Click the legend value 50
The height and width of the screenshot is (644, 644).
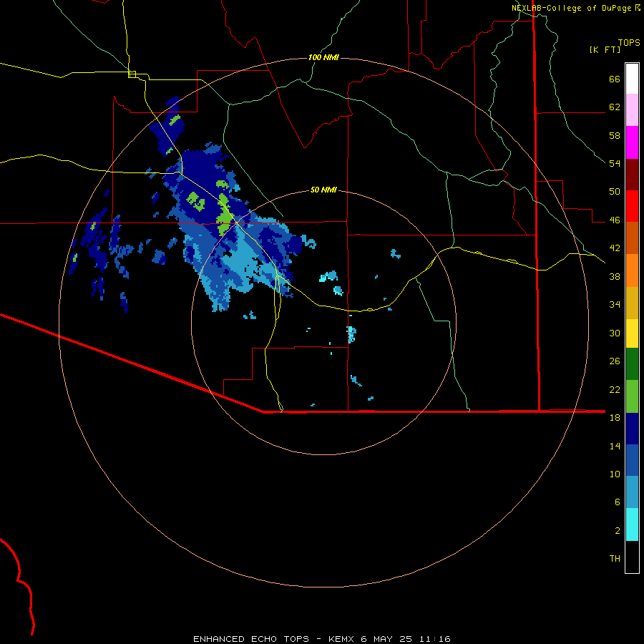(x=615, y=192)
